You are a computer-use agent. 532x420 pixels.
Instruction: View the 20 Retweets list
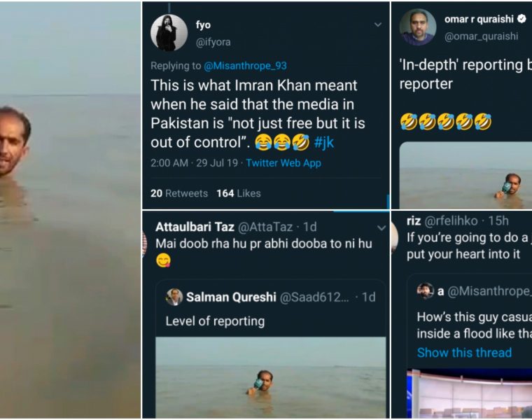point(179,193)
